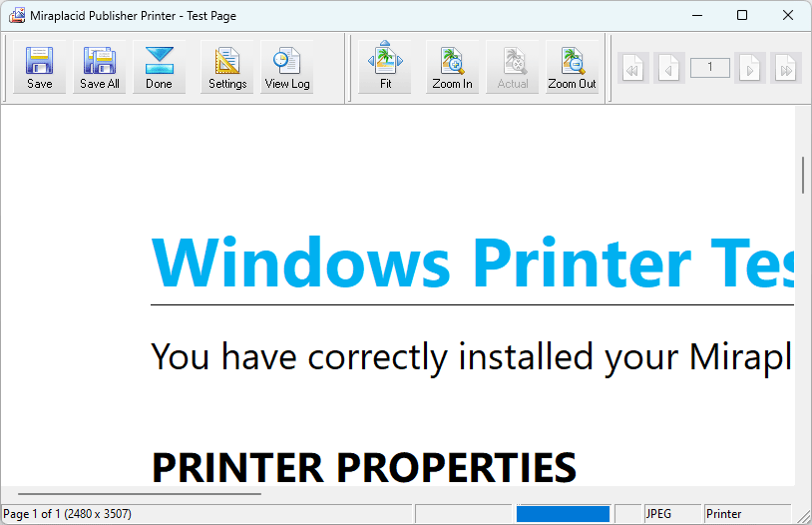This screenshot has width=812, height=525.
Task: Advance to the next page
Action: pyautogui.click(x=751, y=68)
